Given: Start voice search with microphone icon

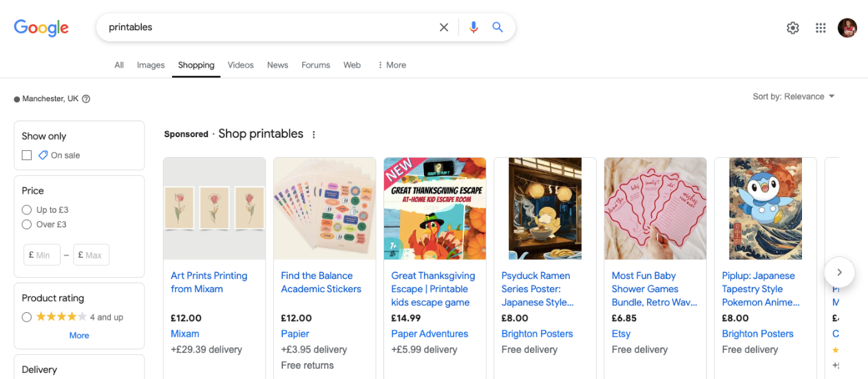Looking at the screenshot, I should (473, 28).
